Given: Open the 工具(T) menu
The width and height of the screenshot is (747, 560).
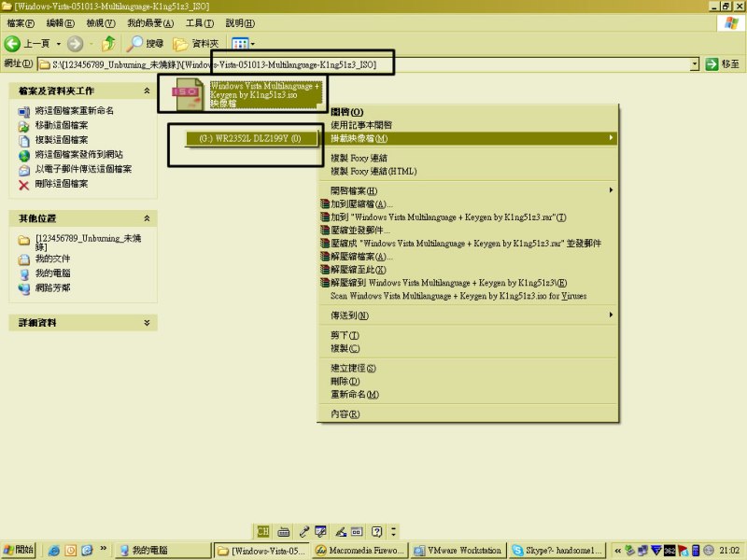Looking at the screenshot, I should pyautogui.click(x=200, y=22).
